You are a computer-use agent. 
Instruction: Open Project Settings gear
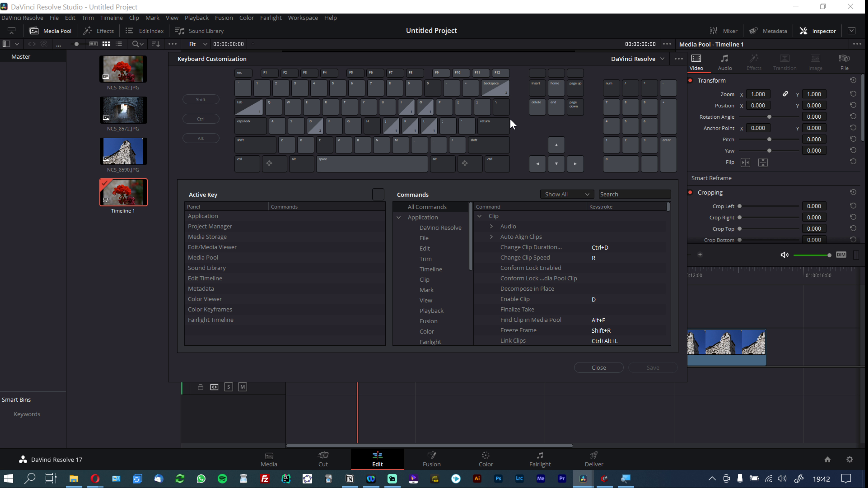pyautogui.click(x=850, y=459)
